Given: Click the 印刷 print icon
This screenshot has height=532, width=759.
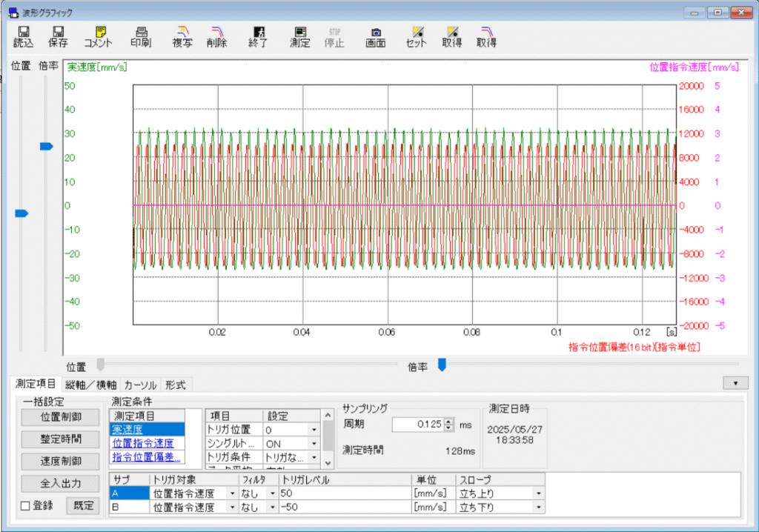Looking at the screenshot, I should pos(141,36).
